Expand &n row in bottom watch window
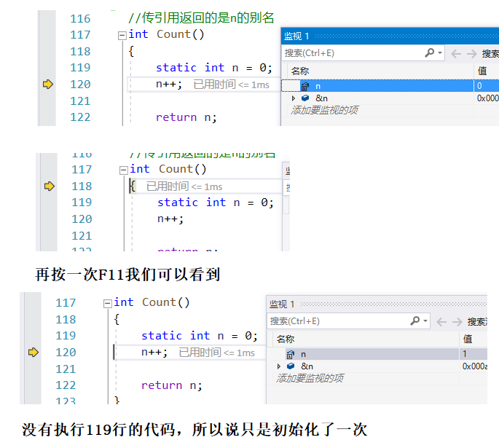 (279, 366)
